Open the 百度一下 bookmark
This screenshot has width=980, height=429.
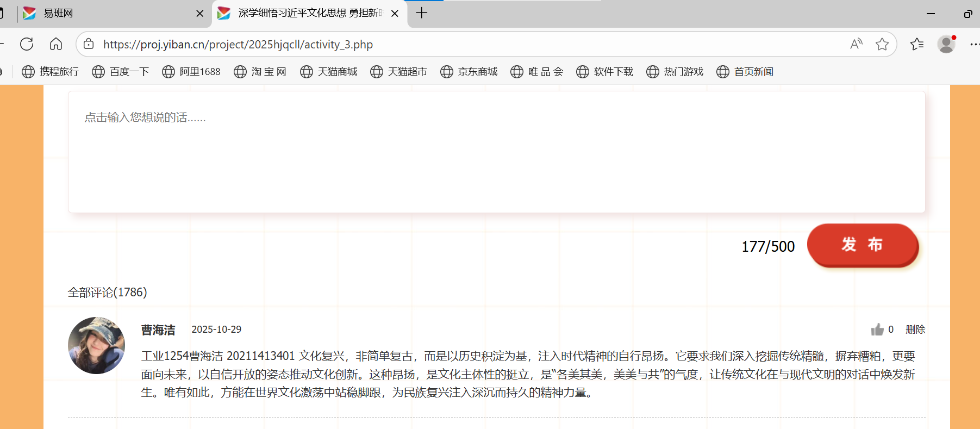[120, 72]
